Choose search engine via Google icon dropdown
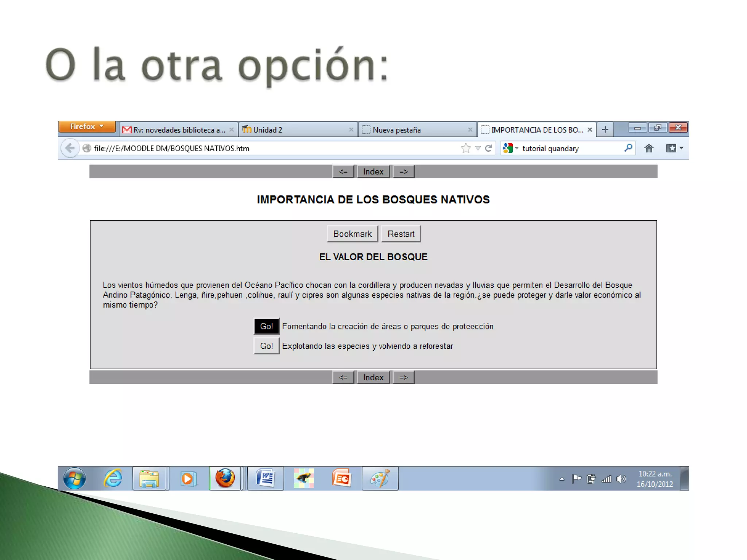 (510, 148)
